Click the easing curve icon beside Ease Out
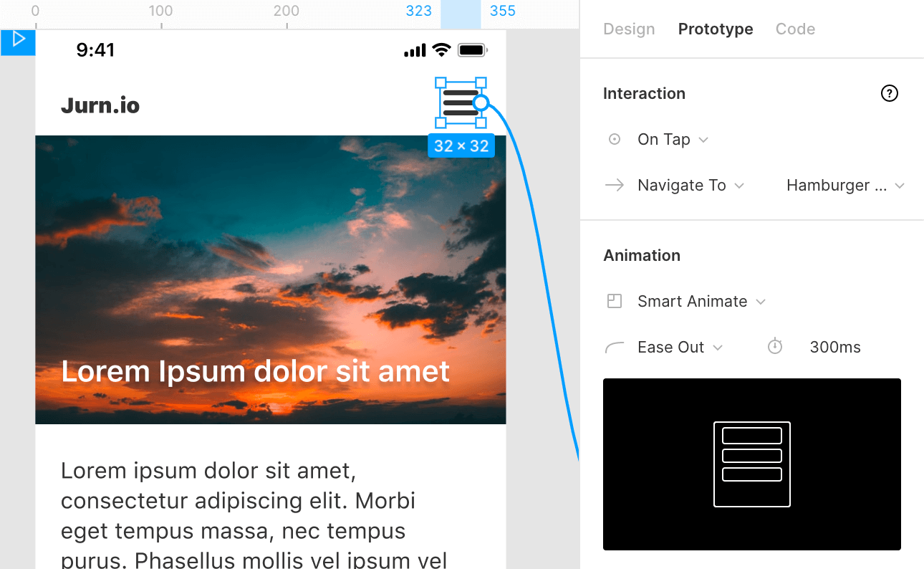 point(615,347)
